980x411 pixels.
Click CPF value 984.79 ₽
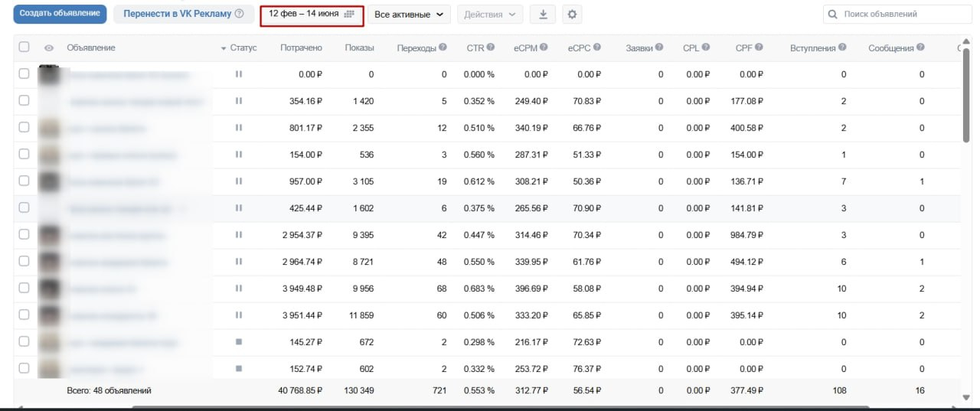(746, 235)
